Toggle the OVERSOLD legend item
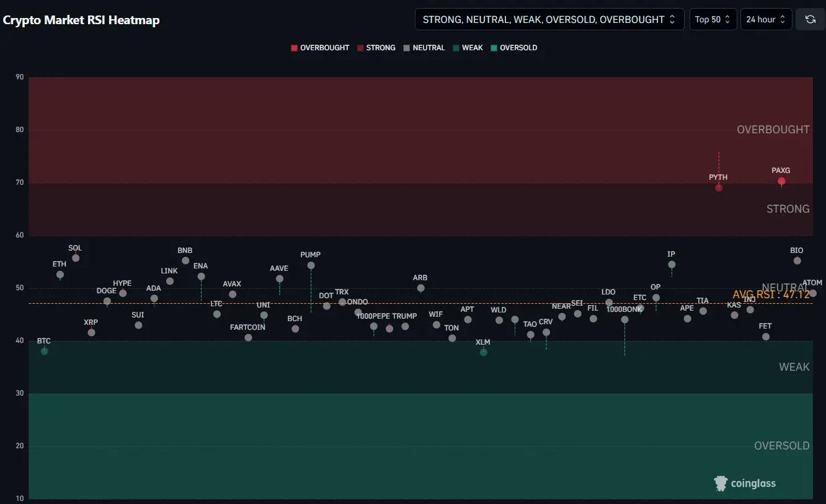This screenshot has height=504, width=826. (513, 48)
